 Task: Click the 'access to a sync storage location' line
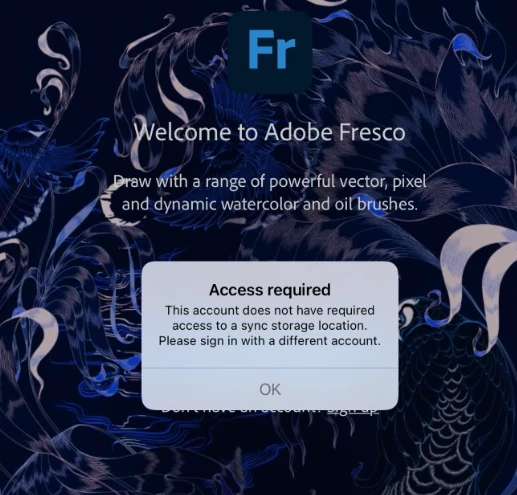tap(270, 326)
